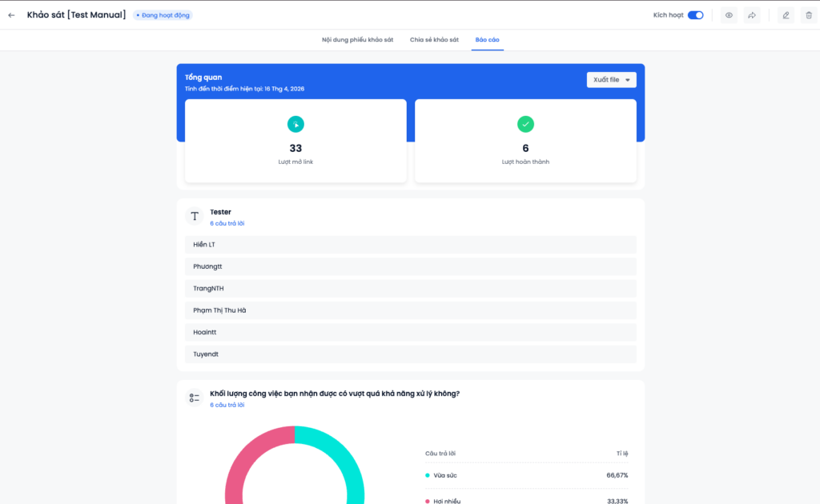820x504 pixels.
Task: Delete survey using the trash icon
Action: 808,15
